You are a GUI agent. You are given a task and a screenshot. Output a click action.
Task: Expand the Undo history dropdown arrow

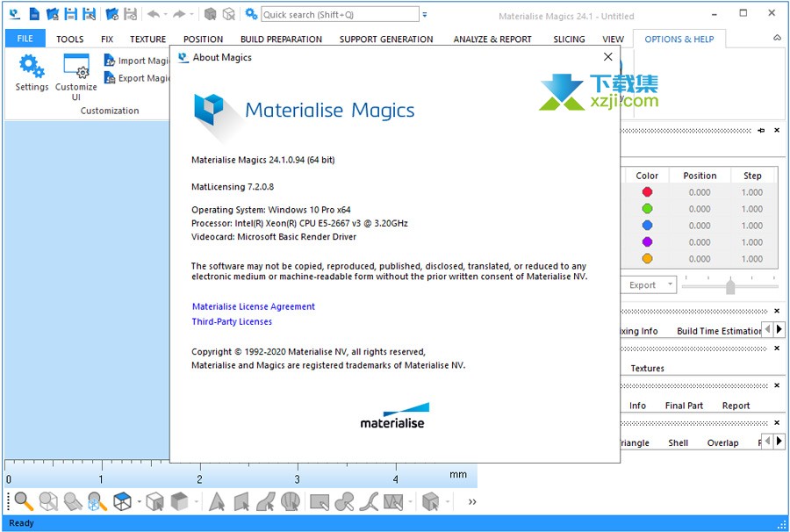click(x=165, y=14)
